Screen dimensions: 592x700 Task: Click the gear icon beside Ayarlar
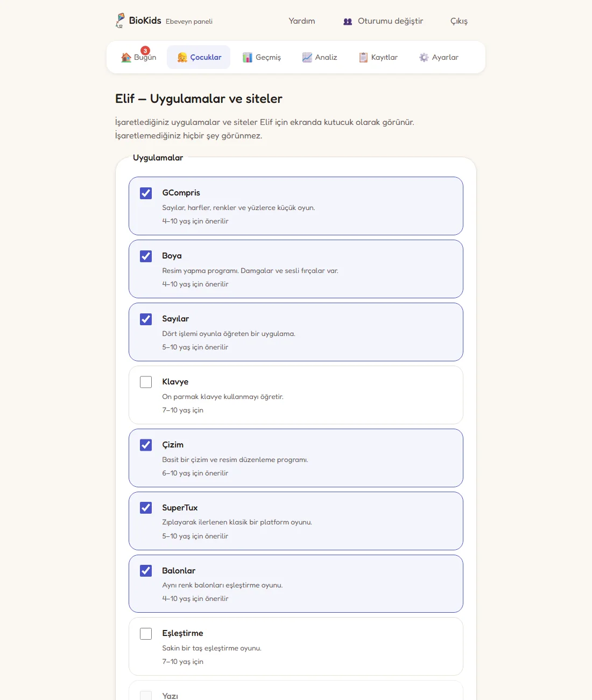pyautogui.click(x=424, y=58)
